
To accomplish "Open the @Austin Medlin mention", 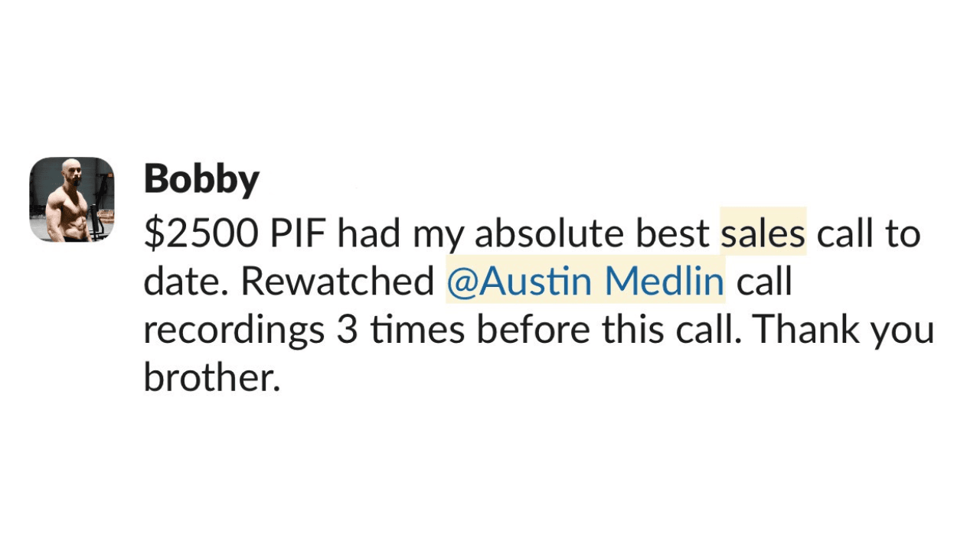I will (x=585, y=282).
